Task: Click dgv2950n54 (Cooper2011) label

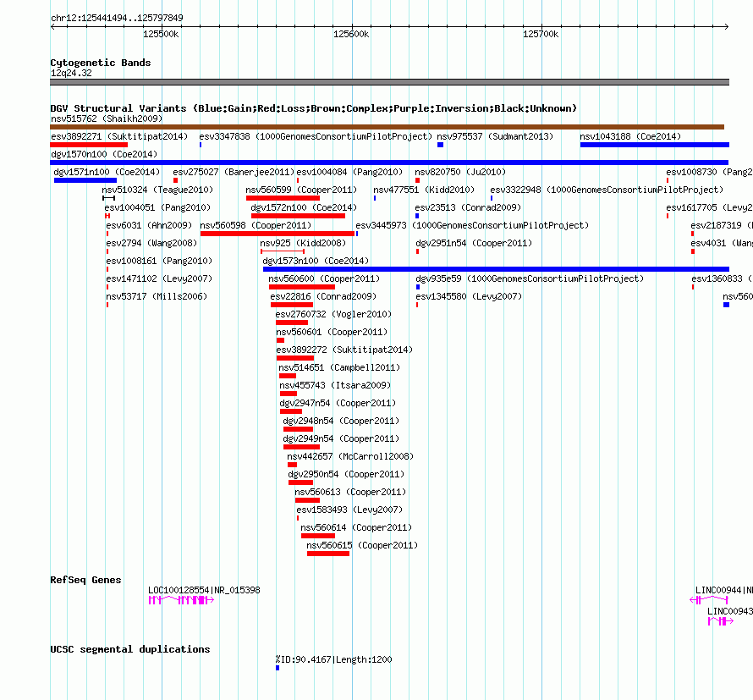Action: pyautogui.click(x=347, y=474)
